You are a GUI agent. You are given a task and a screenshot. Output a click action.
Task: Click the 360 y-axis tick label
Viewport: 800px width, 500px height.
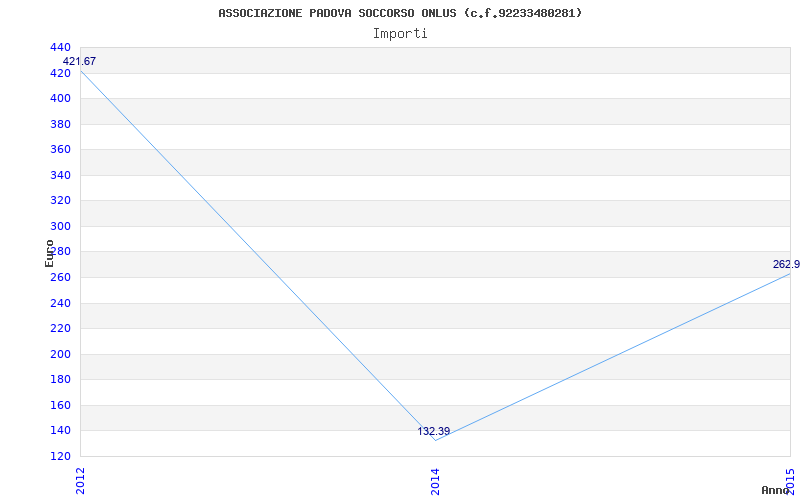60,149
